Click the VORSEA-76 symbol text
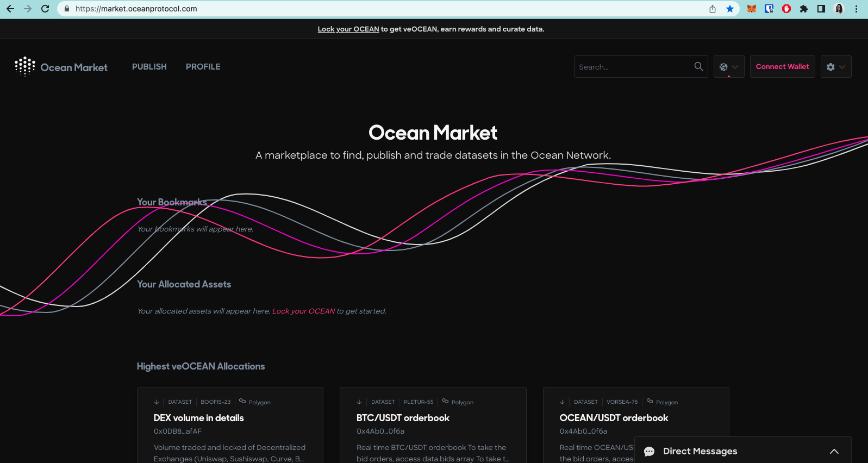This screenshot has height=463, width=868. [622, 402]
